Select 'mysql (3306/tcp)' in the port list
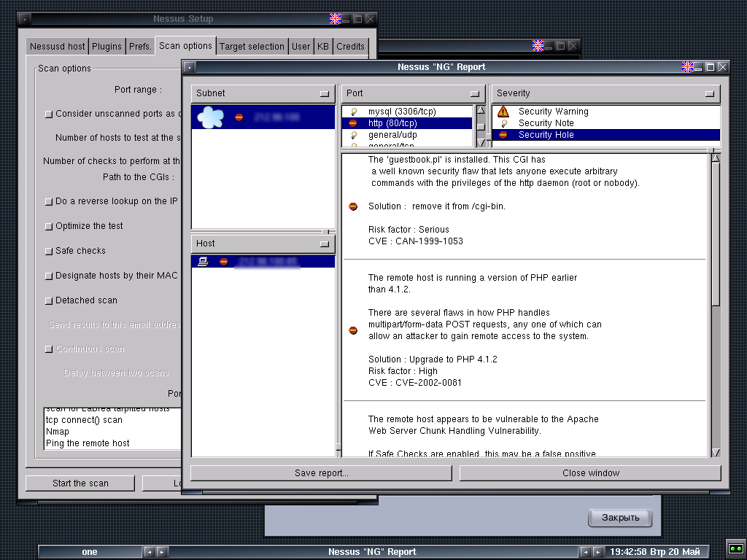 pyautogui.click(x=407, y=112)
